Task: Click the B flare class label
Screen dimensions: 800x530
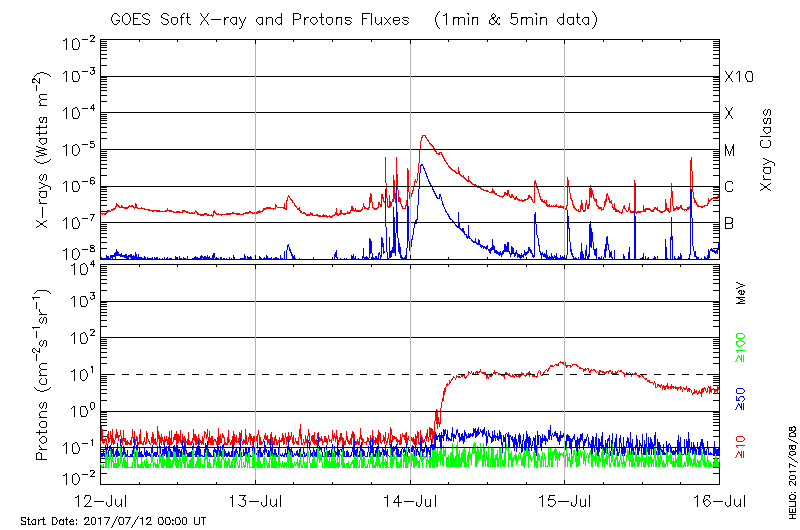Action: coord(729,223)
